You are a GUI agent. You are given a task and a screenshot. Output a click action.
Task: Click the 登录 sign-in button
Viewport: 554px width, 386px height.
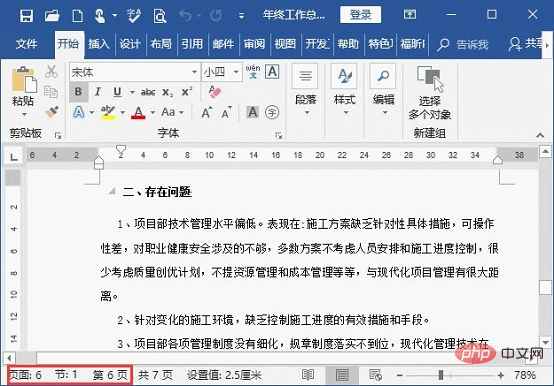[360, 15]
